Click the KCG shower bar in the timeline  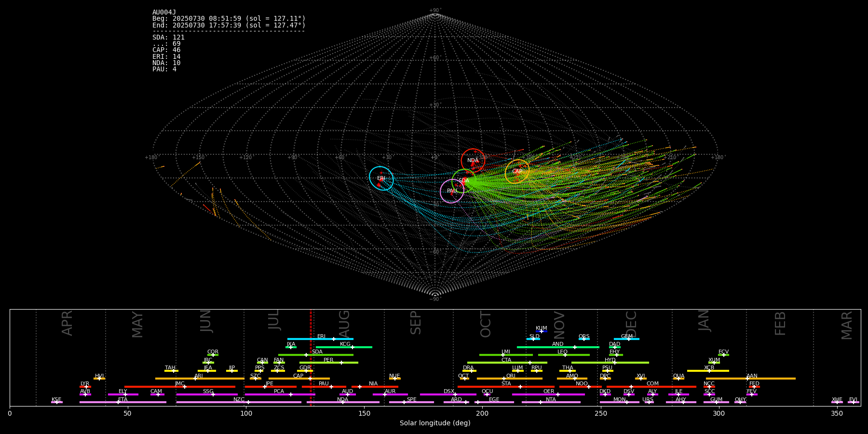click(344, 347)
